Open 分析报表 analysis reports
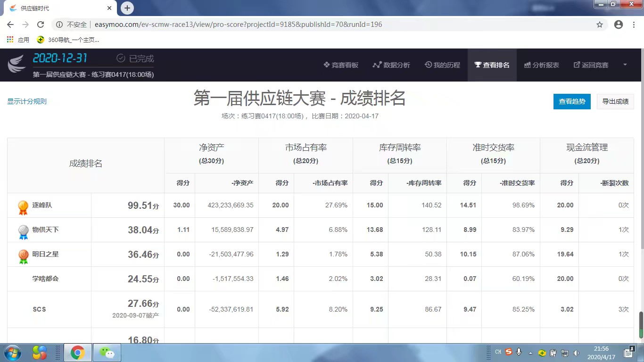644x362 pixels. tap(542, 65)
